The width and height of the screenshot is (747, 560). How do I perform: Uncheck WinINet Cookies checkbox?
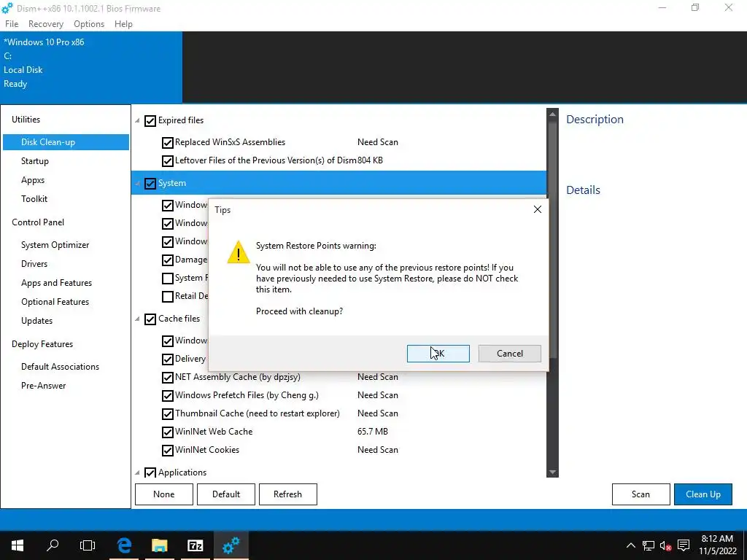167,451
